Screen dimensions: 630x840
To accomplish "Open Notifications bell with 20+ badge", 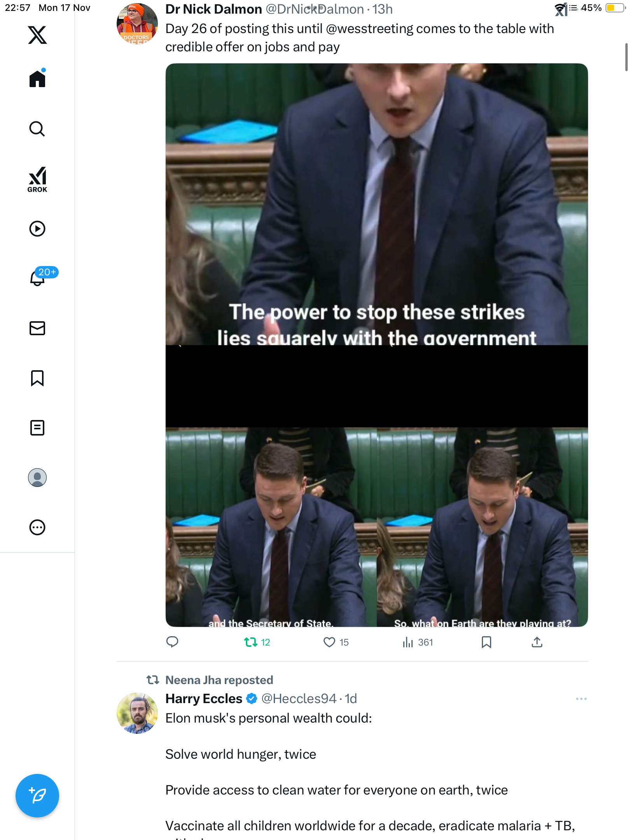I will 37,278.
